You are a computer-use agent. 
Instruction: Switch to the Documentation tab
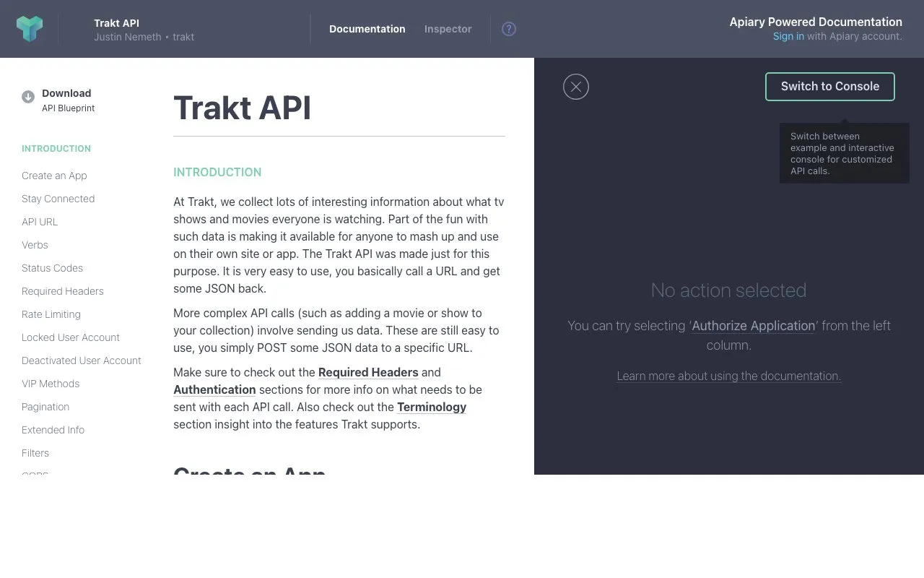coord(367,29)
